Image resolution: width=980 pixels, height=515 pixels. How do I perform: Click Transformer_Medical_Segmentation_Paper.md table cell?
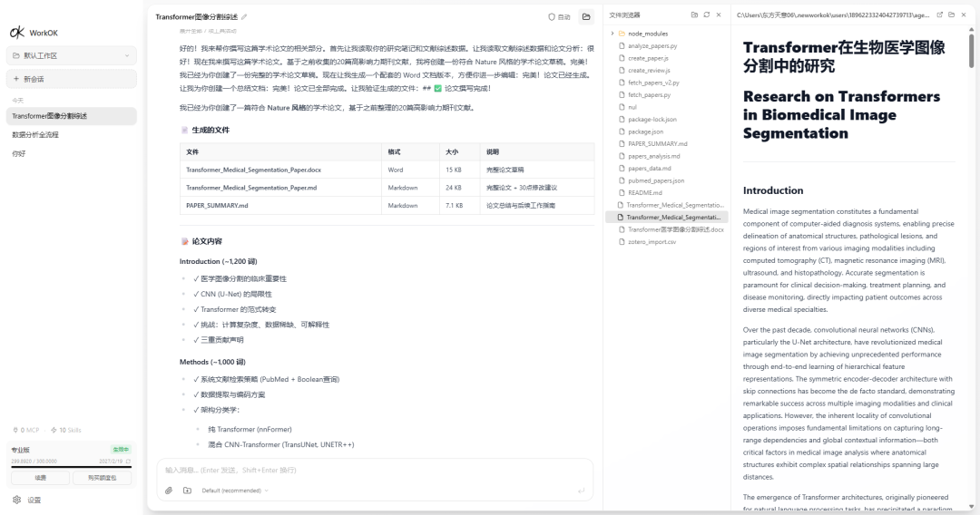pyautogui.click(x=280, y=188)
